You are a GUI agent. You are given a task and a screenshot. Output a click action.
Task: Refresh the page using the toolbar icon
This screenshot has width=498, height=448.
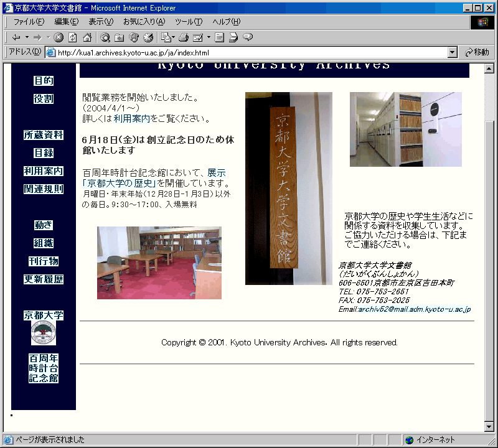tap(73, 37)
